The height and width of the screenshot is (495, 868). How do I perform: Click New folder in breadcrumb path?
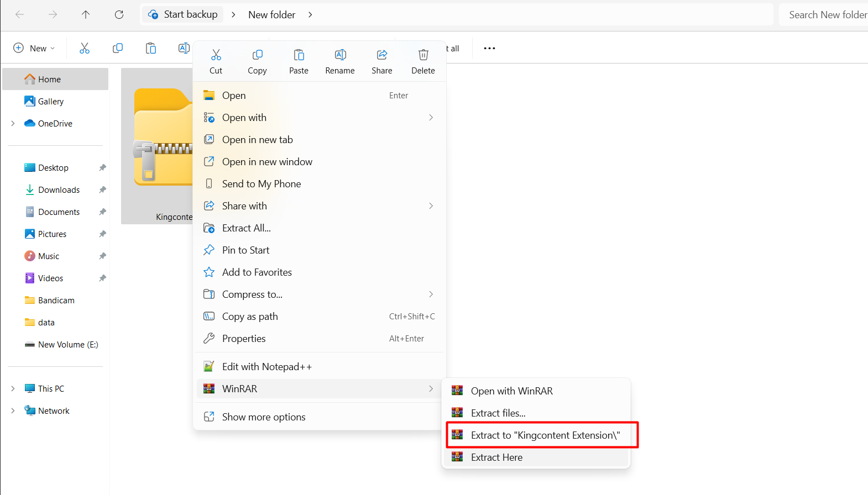click(271, 15)
